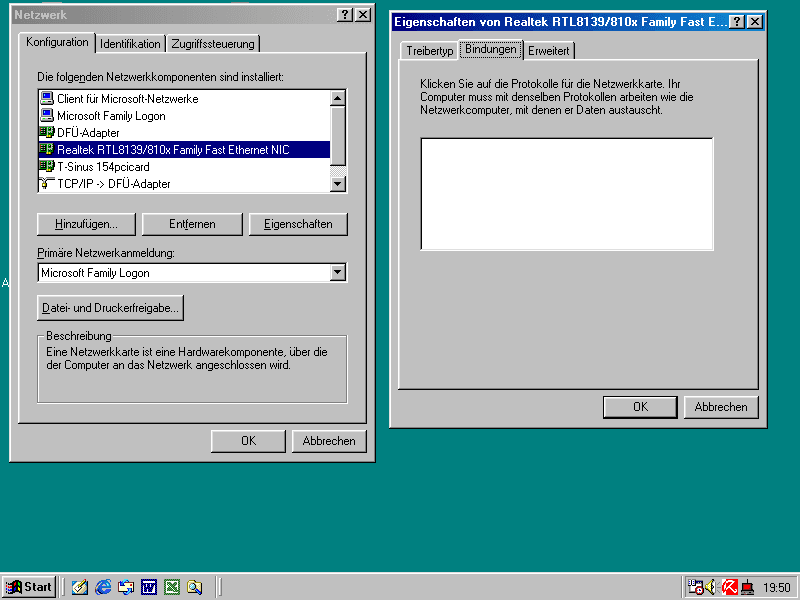Select the Bindungen tab
Viewport: 800px width, 600px height.
491,49
